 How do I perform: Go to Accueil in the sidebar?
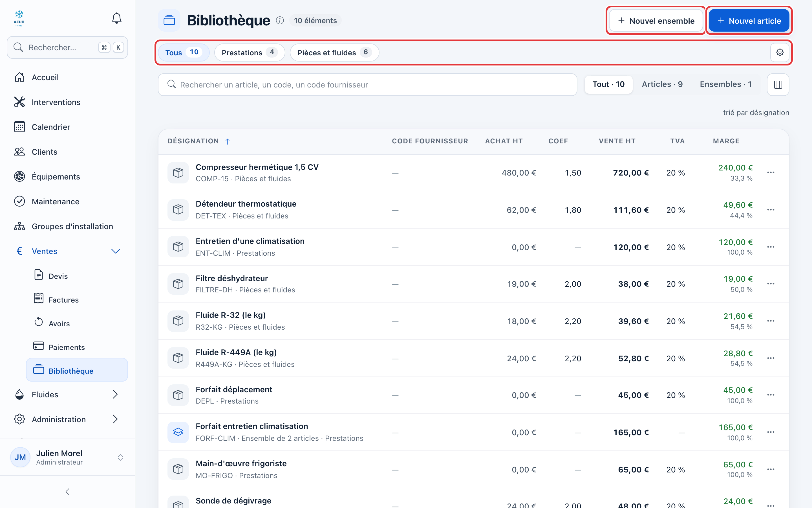(x=67, y=77)
